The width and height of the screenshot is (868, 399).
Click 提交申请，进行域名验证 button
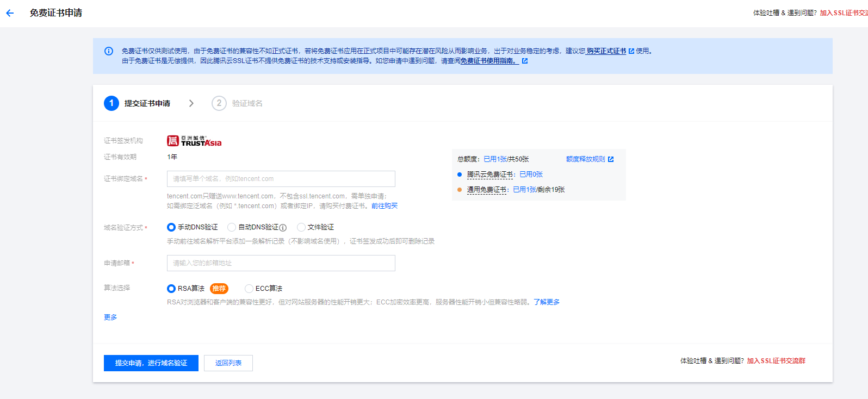[x=151, y=363]
